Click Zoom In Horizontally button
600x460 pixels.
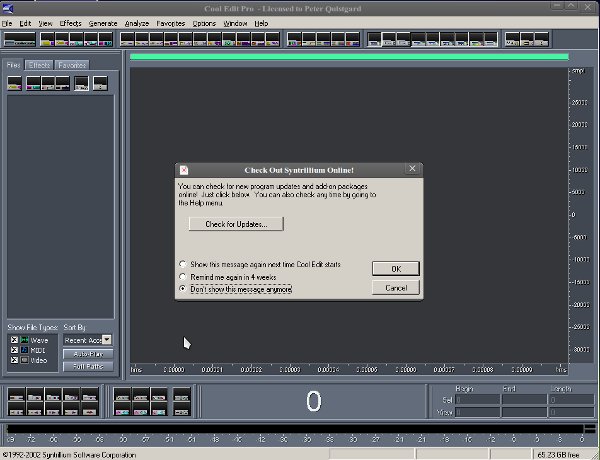(x=122, y=395)
